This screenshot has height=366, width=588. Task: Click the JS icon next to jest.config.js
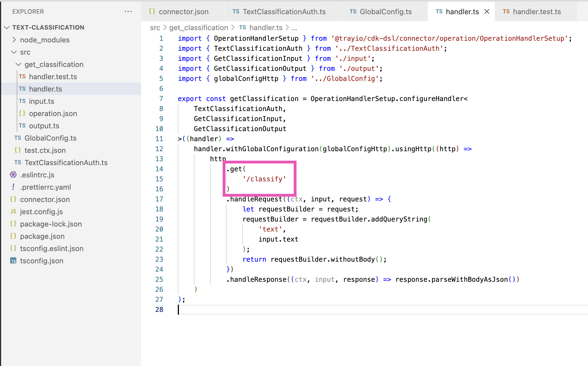(x=13, y=211)
